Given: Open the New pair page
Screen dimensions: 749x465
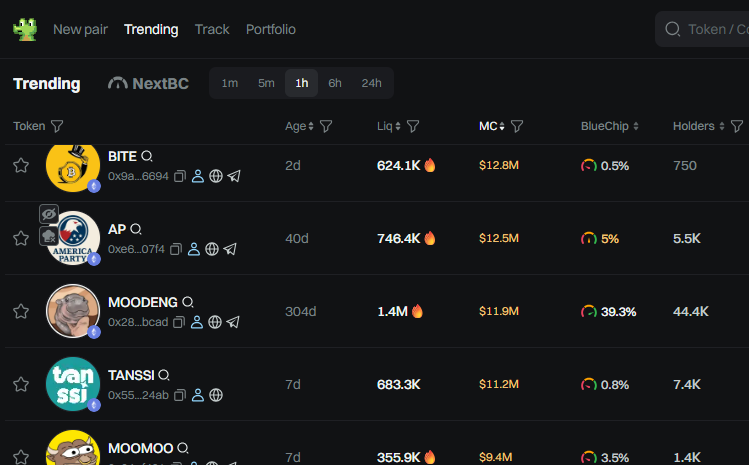Looking at the screenshot, I should coord(80,30).
